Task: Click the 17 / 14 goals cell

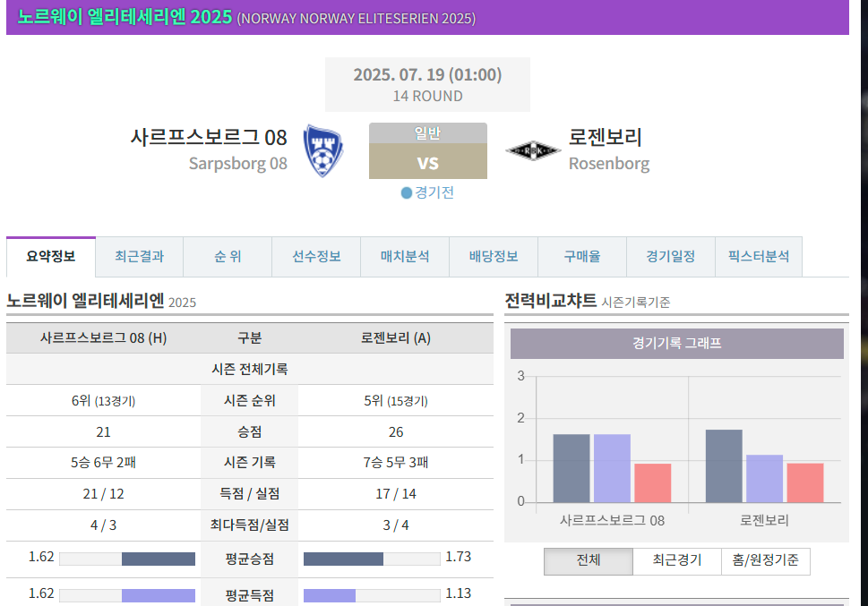Action: 396,494
